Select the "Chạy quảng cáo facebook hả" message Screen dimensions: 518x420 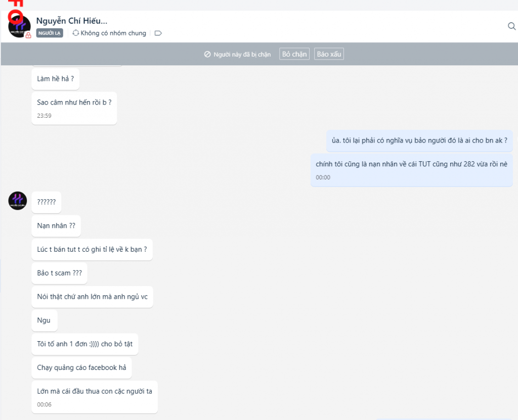coord(81,367)
